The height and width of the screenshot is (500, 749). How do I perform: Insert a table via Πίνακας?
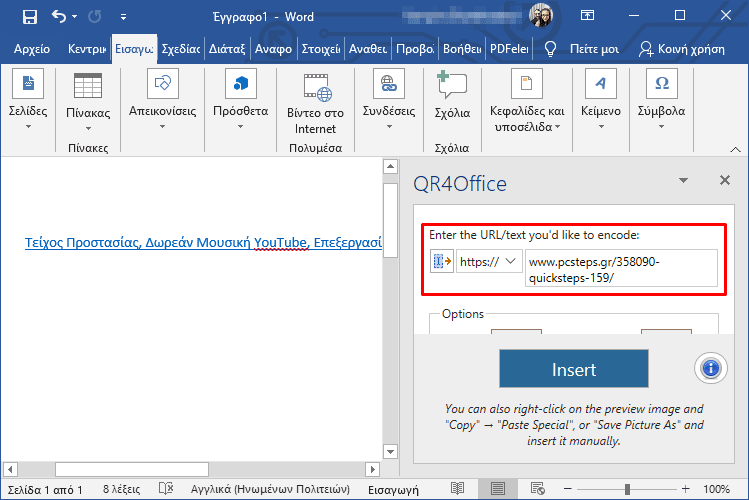[x=88, y=102]
